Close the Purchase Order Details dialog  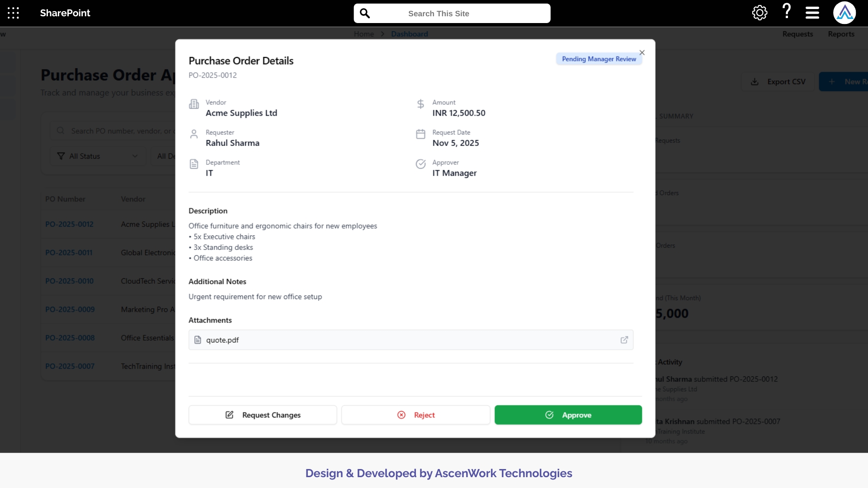[642, 52]
